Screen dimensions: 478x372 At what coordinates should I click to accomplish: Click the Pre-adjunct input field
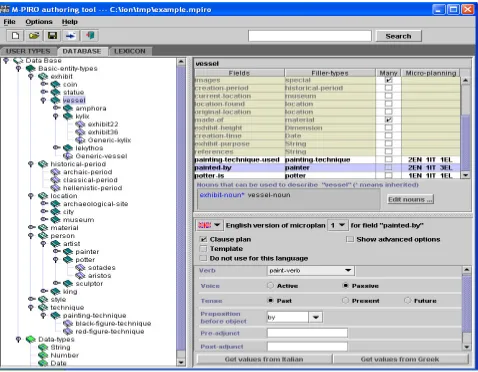(x=307, y=333)
